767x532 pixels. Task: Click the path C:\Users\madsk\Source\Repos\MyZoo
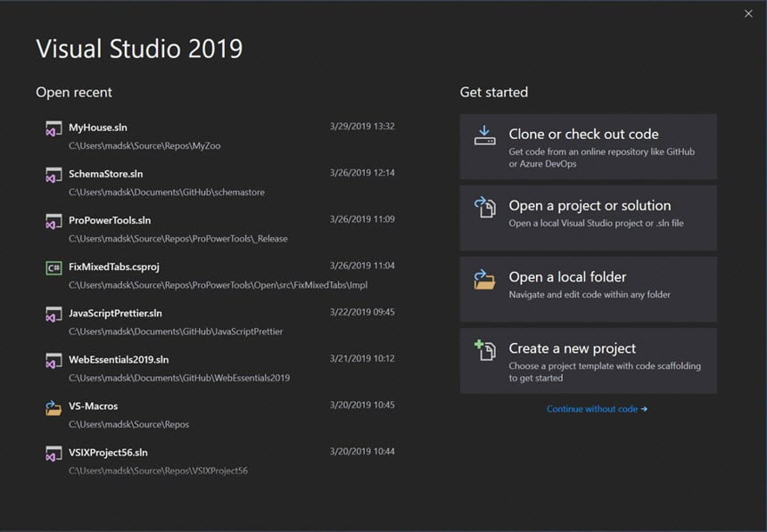tap(144, 146)
